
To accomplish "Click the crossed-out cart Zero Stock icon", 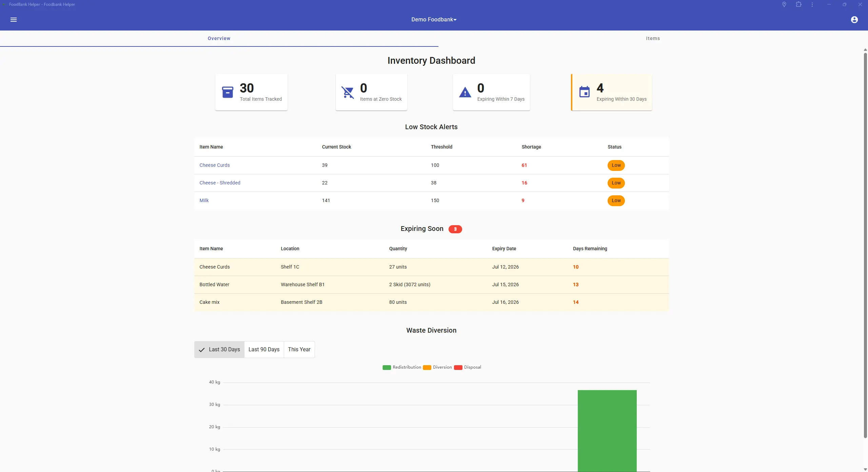I will 348,92.
